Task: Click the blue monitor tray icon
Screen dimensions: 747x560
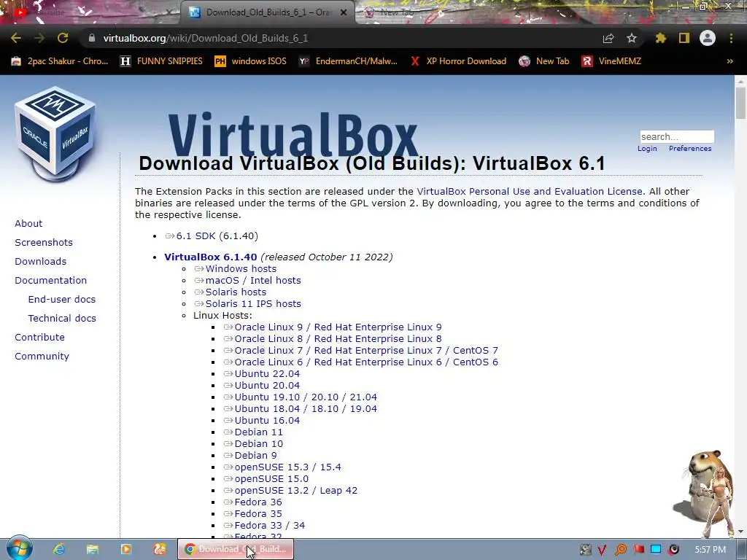Action: point(656,550)
